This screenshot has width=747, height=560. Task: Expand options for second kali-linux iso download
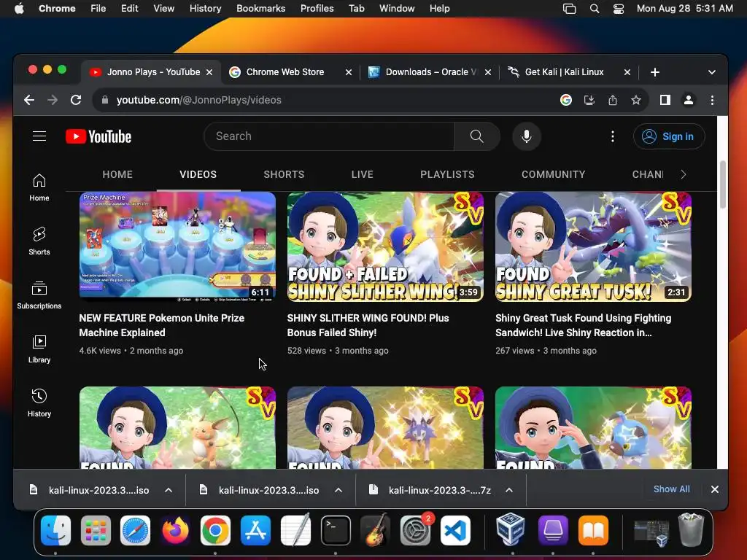(338, 490)
